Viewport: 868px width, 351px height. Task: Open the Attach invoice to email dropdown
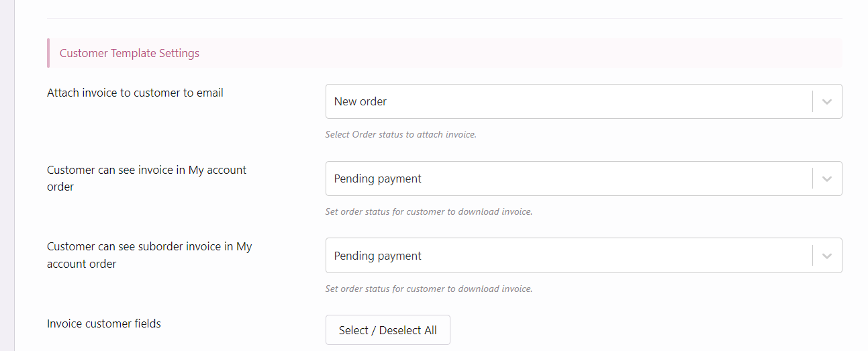(583, 101)
